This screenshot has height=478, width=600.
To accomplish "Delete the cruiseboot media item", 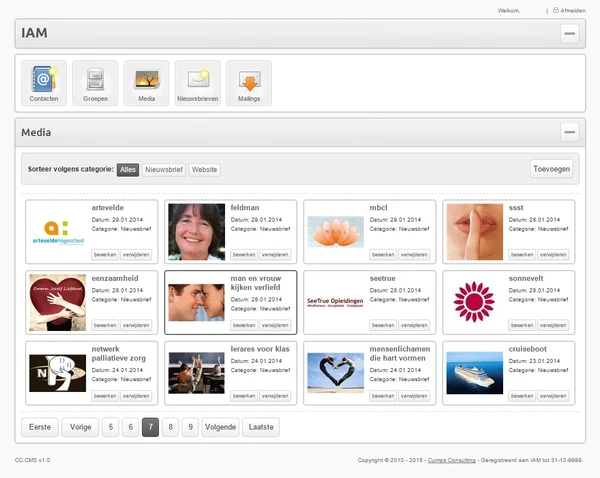I will tap(553, 396).
